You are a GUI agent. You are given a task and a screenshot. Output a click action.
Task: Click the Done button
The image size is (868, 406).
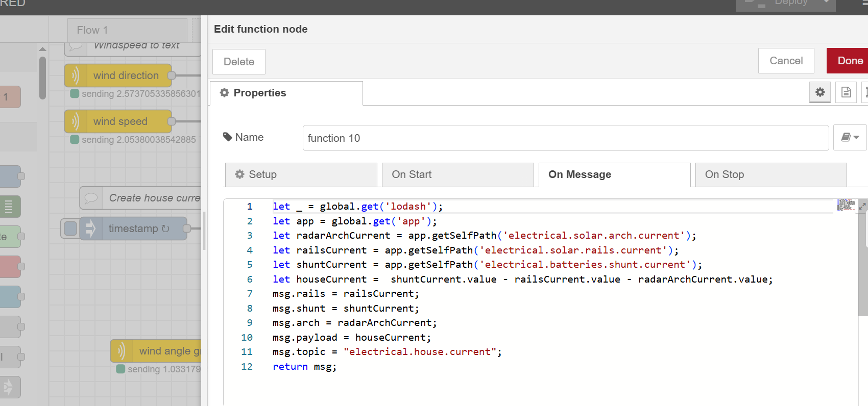(848, 61)
